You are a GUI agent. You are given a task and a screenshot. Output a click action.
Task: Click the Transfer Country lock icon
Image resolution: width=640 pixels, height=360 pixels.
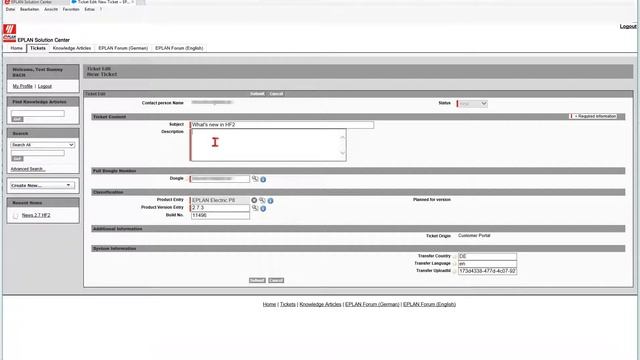point(454,257)
